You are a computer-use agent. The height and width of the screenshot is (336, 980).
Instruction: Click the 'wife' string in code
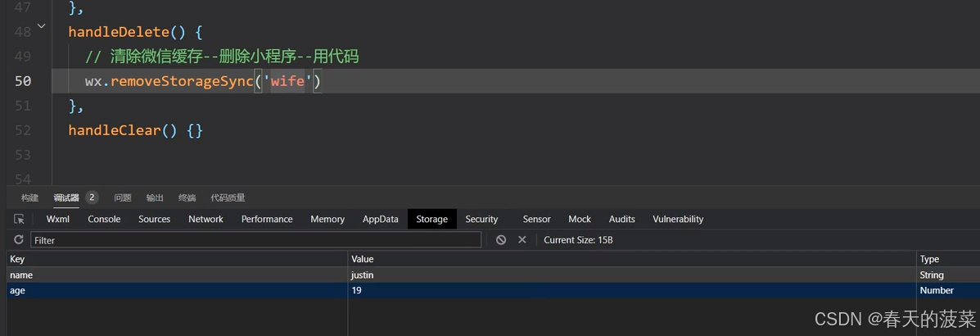tap(287, 81)
